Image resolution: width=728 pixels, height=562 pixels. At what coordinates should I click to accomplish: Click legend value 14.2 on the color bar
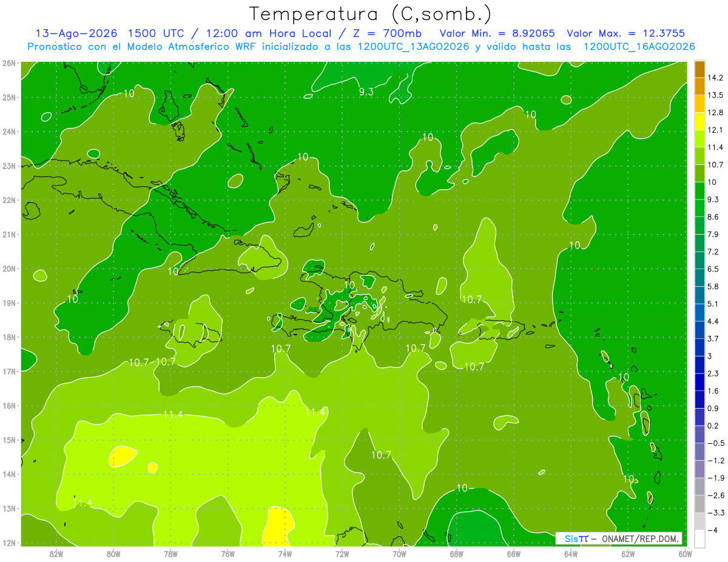pos(716,78)
